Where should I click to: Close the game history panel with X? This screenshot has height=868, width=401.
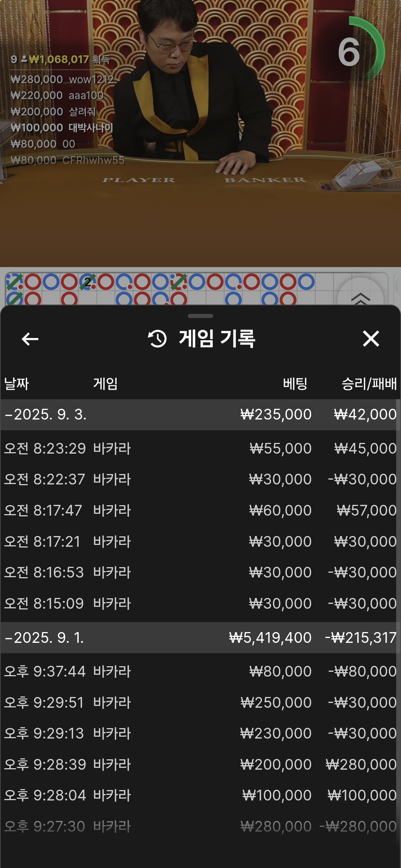coord(371,339)
